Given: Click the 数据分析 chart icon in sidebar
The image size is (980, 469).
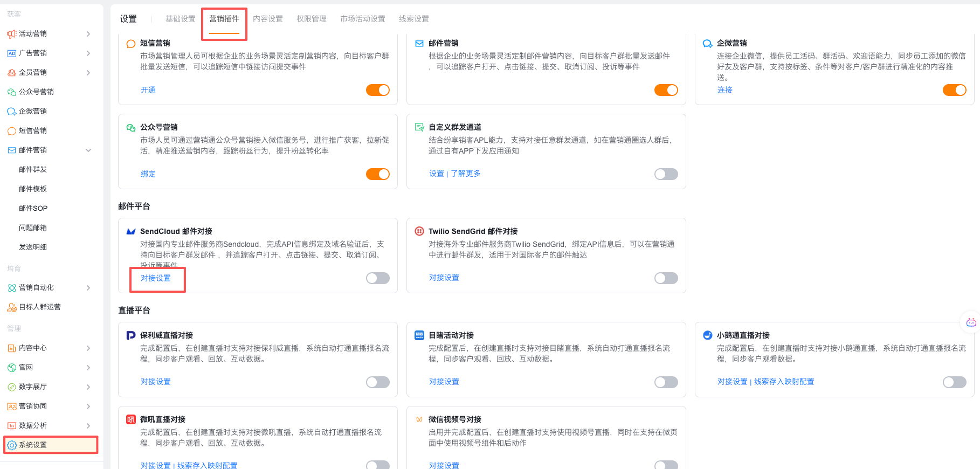Looking at the screenshot, I should click(11, 426).
